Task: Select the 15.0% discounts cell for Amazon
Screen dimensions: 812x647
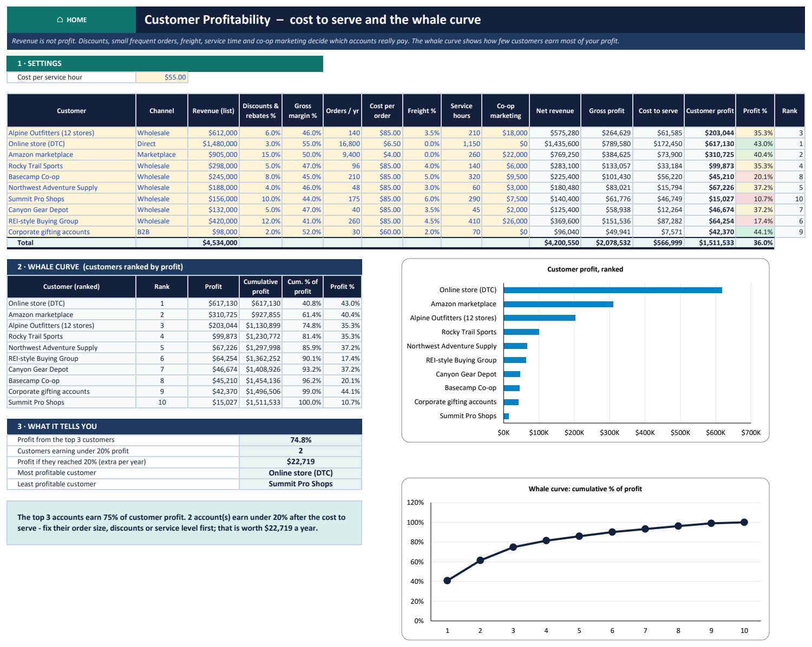Action: click(x=260, y=155)
